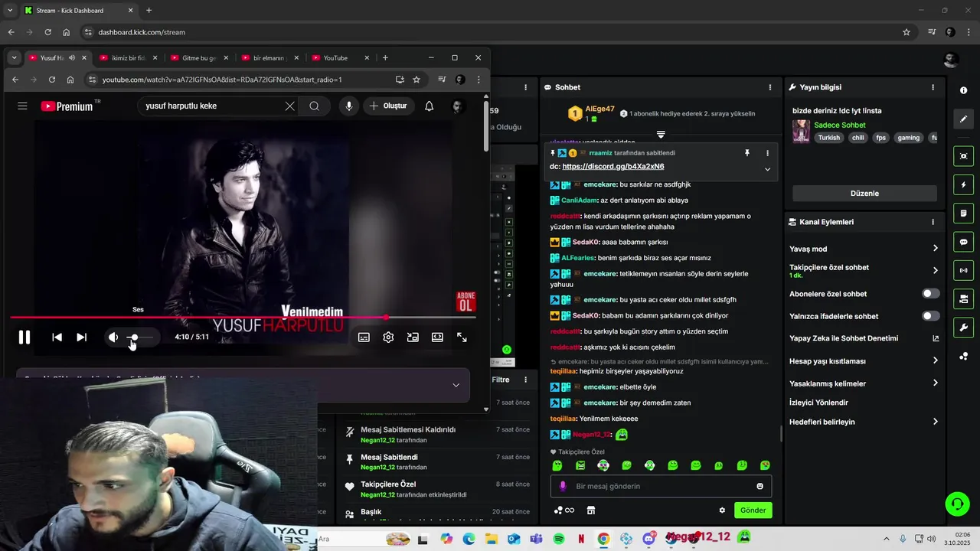Switch to miniplayer mode
Viewport: 980px width, 551px height.
tap(413, 337)
